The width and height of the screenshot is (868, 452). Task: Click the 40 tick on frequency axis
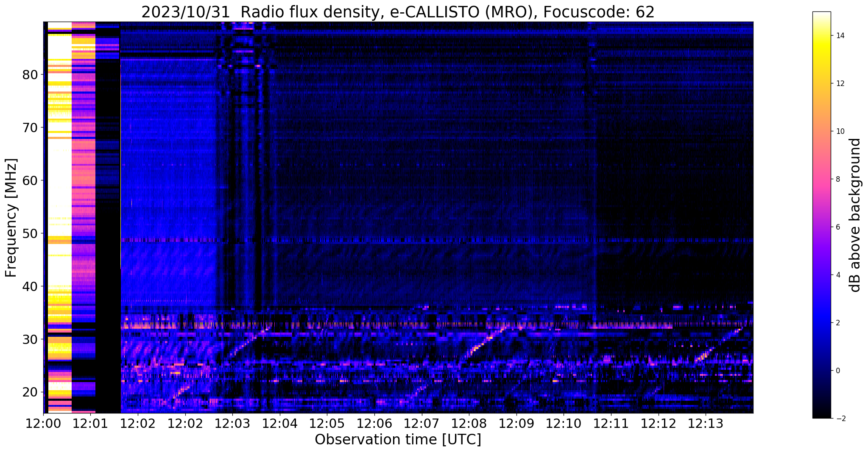[30, 287]
